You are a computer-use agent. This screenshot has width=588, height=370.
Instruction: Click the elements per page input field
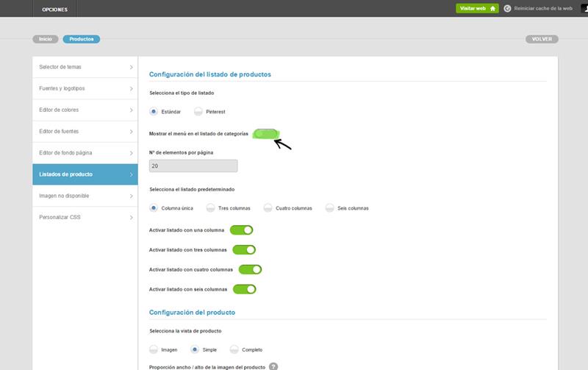[x=193, y=166]
